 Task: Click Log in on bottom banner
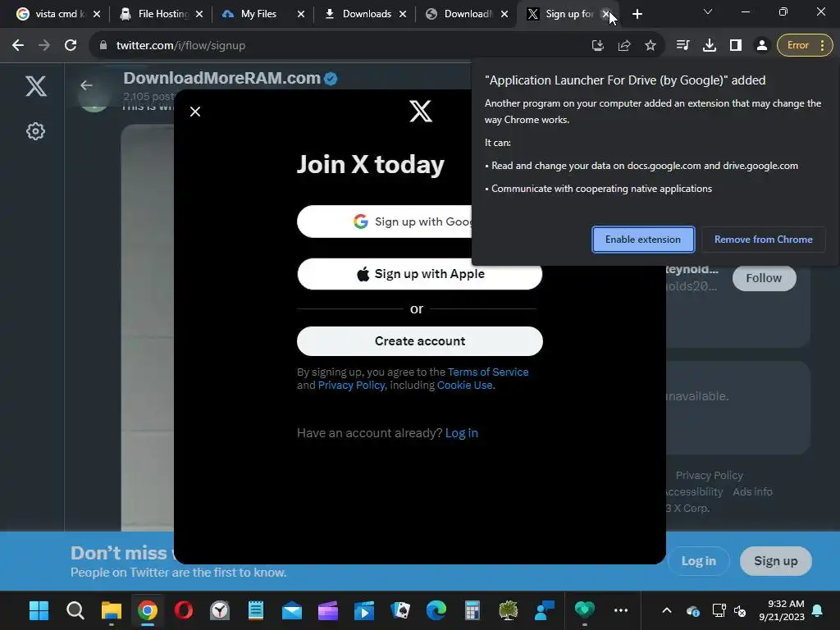699,561
